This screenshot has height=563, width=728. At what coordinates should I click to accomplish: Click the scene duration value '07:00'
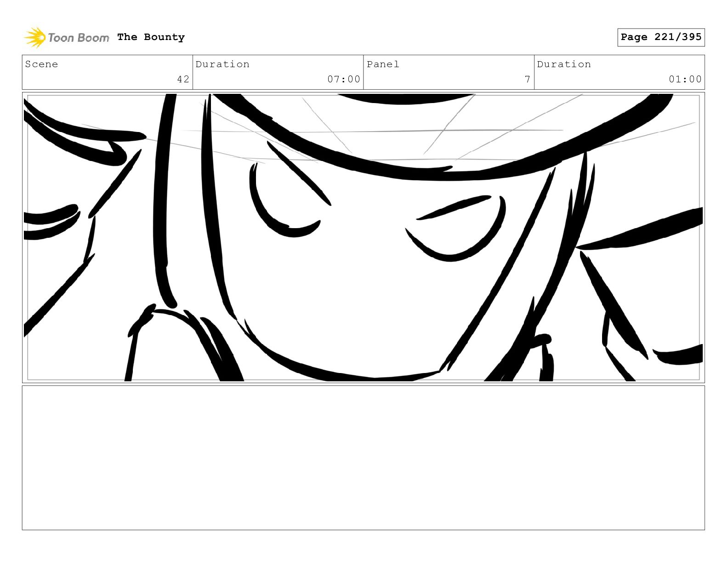click(344, 79)
